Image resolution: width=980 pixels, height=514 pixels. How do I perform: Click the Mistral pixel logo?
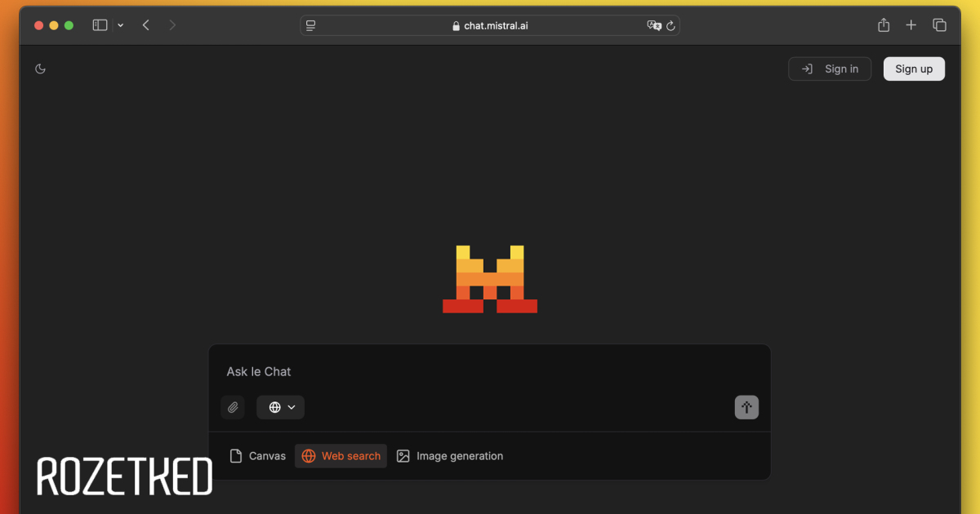490,279
